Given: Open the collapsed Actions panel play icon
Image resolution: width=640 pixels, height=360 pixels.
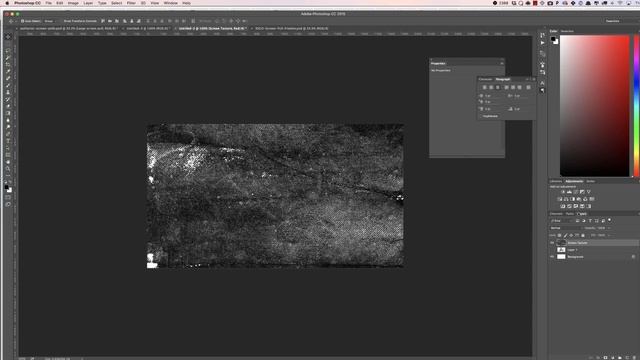Looking at the screenshot, I should point(542,43).
